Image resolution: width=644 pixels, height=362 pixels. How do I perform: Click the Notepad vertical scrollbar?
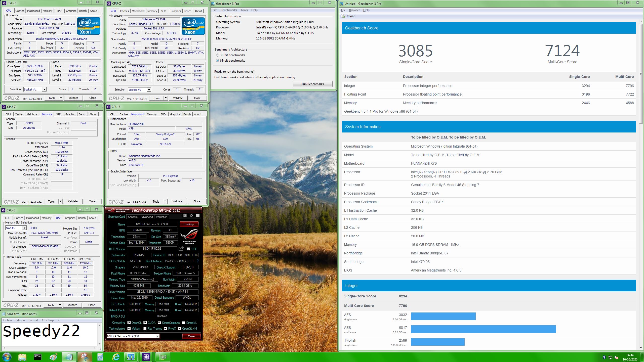[99, 335]
